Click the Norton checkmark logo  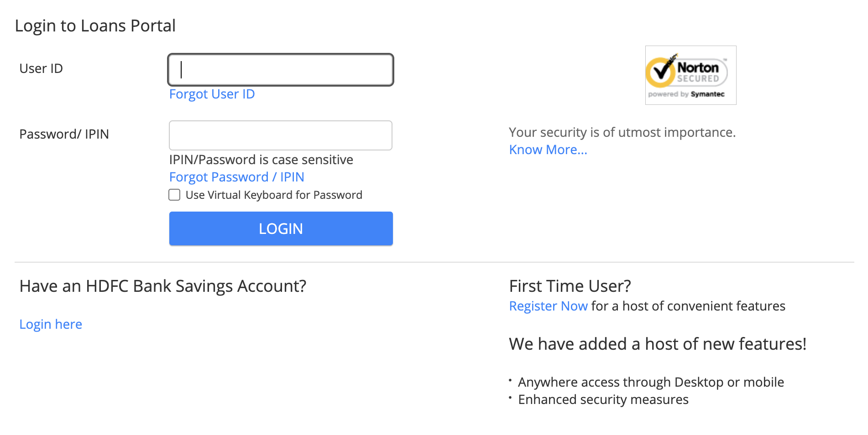661,72
